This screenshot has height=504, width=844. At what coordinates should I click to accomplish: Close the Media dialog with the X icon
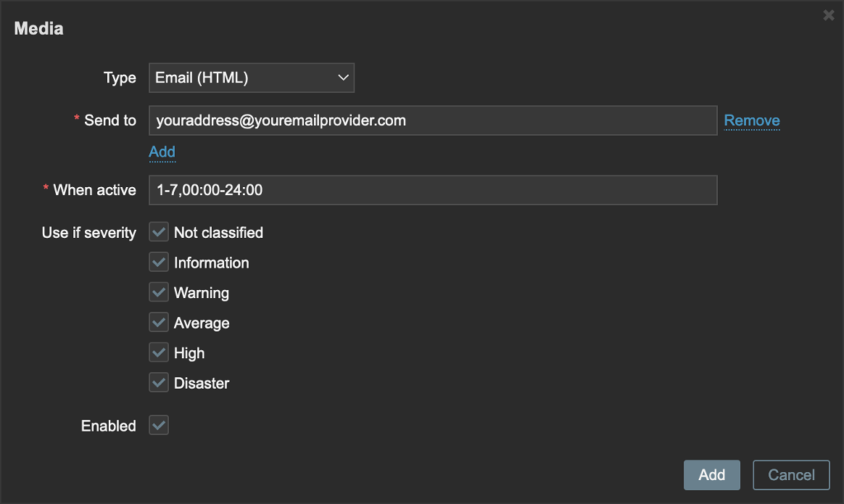point(828,15)
